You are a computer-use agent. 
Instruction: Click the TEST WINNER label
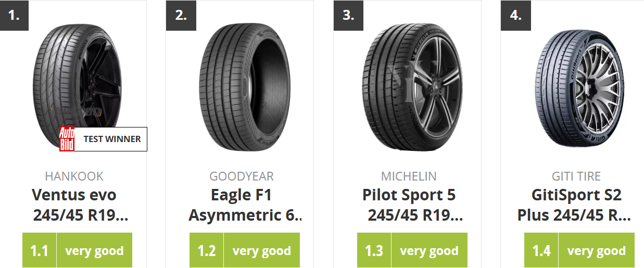tap(112, 139)
